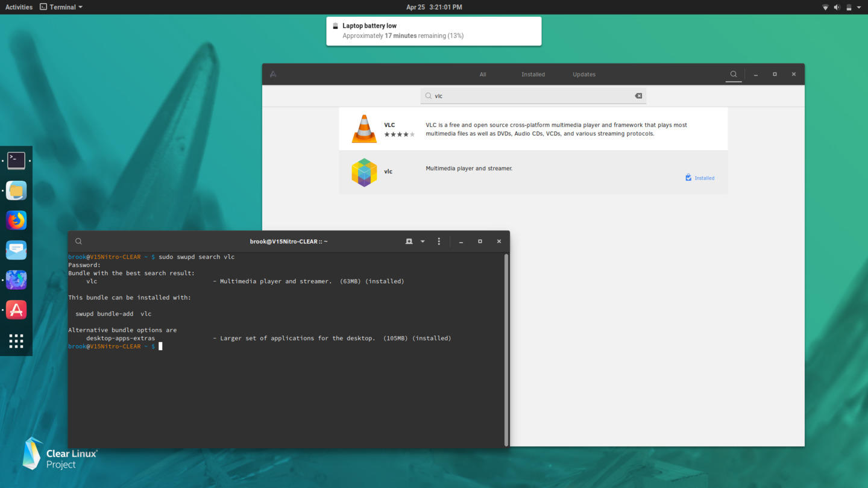Maximize the Software window
The width and height of the screenshot is (868, 488).
(775, 74)
